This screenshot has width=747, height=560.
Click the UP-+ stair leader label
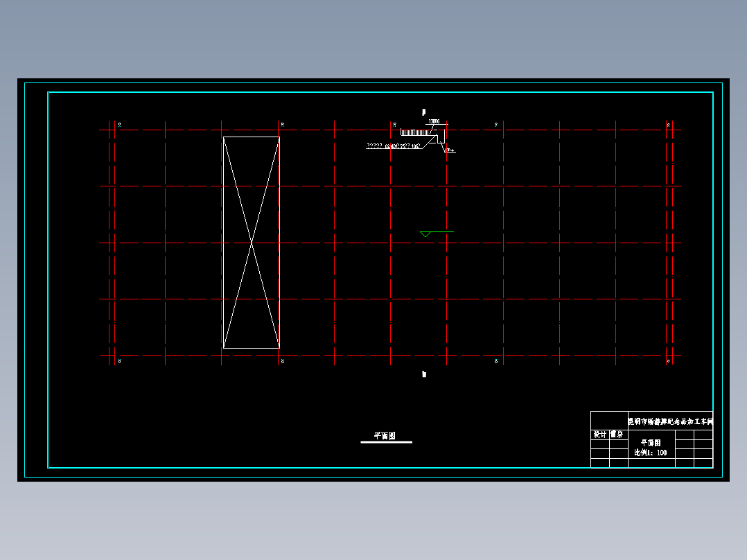point(450,150)
